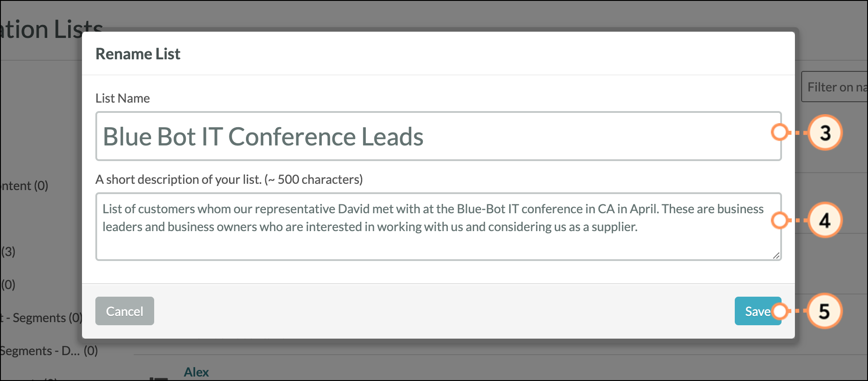
Task: Open the Alex link behind the dialog
Action: point(197,372)
